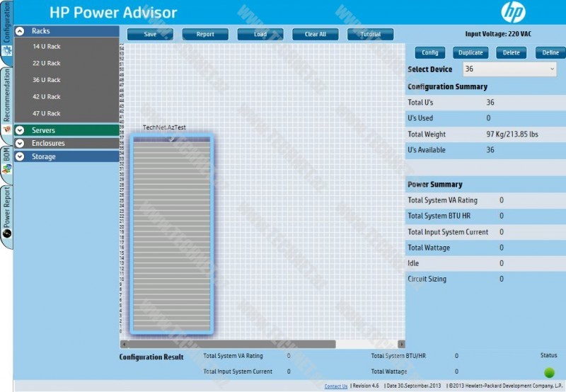The image size is (566, 392).
Task: Open the Storage category header
Action: click(x=67, y=156)
